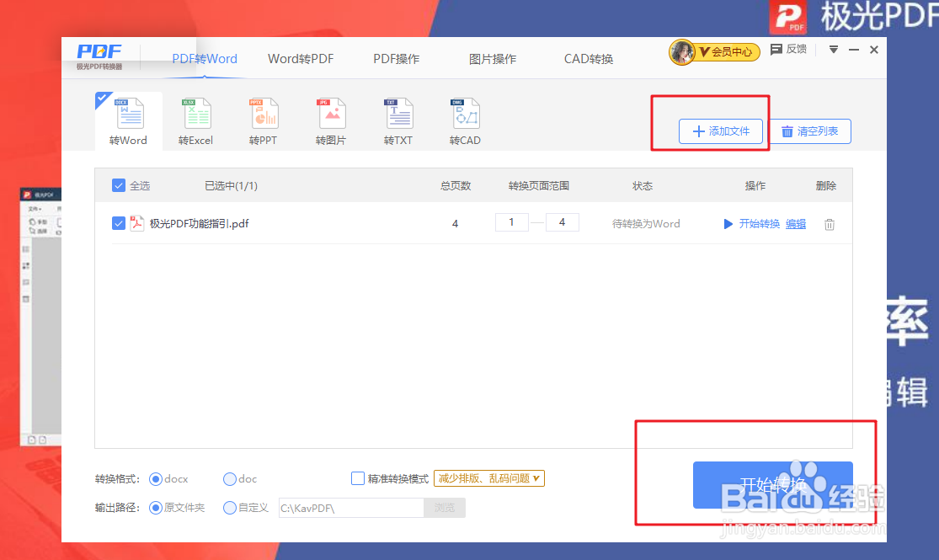Uncheck the 极光PDF功能指引.pdf row checkbox
This screenshot has height=560, width=939.
point(119,223)
